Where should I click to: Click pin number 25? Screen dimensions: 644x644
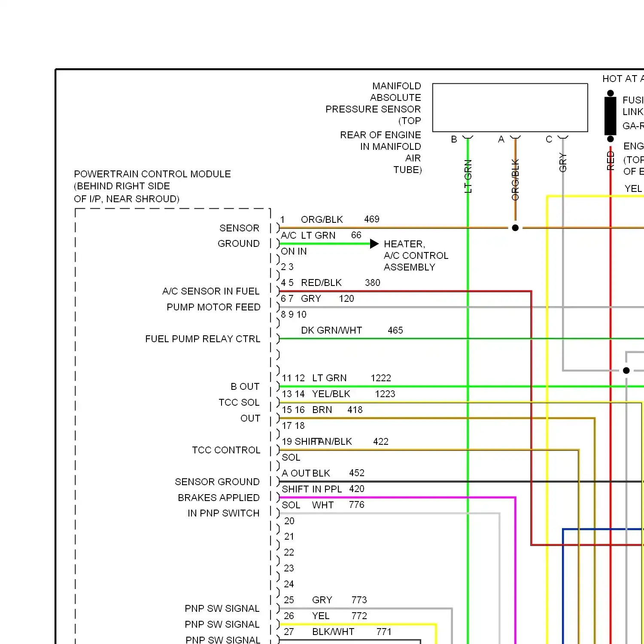click(289, 600)
